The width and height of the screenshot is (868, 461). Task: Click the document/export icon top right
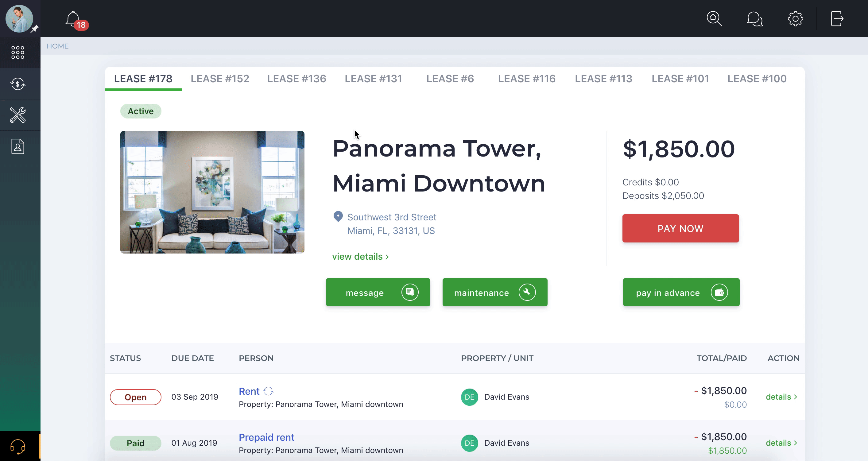click(836, 18)
